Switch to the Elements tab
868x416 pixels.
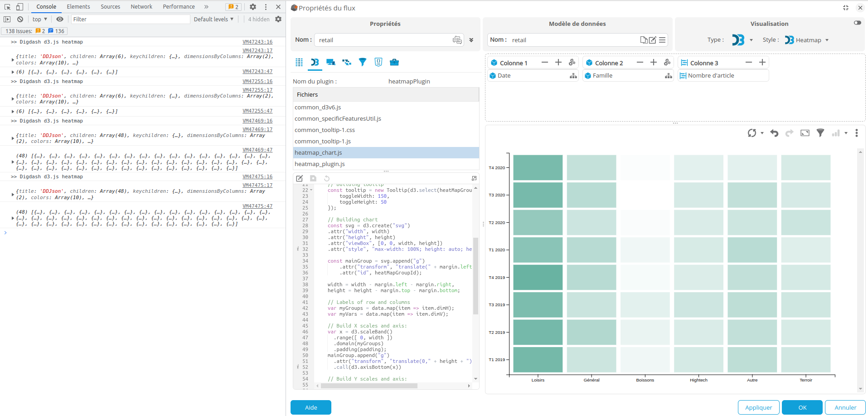pyautogui.click(x=78, y=7)
